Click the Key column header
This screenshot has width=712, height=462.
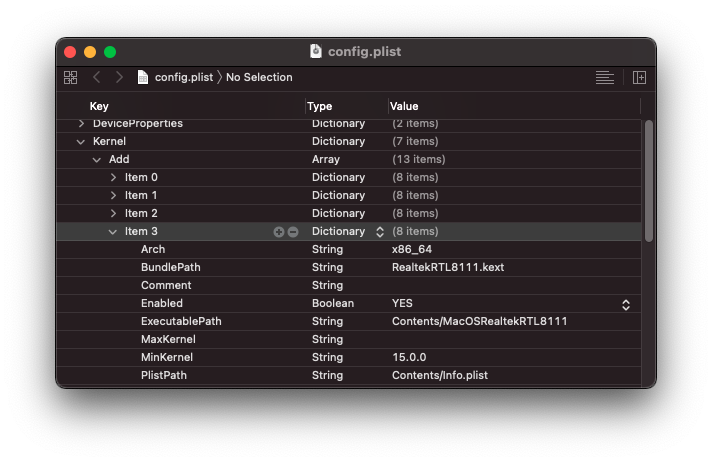[x=99, y=106]
